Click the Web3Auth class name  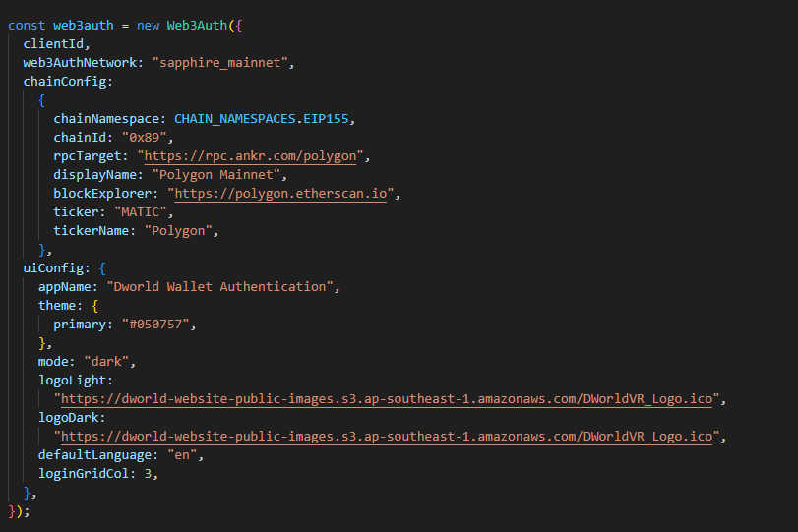[x=197, y=26]
